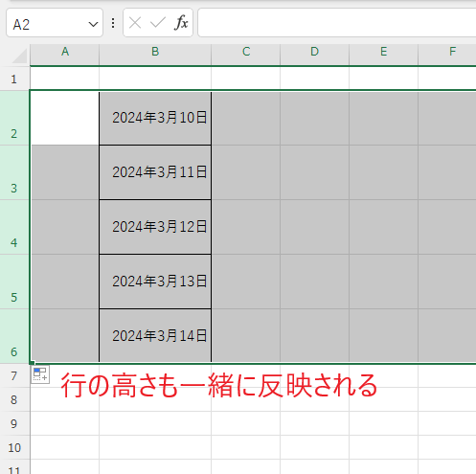
Task: Select gray cell E5 in the 2024年3月13日 row
Action: [x=384, y=282]
